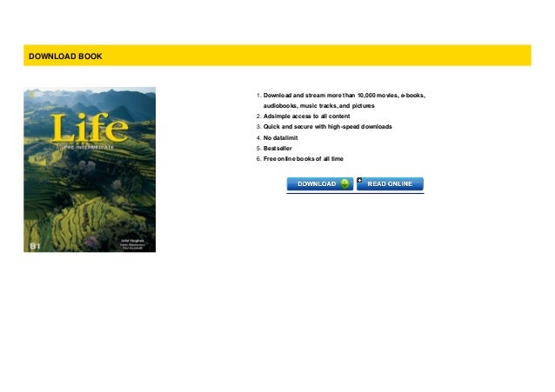The height and width of the screenshot is (392, 555).
Task: Select the text 'No data limit'
Action: click(x=280, y=138)
